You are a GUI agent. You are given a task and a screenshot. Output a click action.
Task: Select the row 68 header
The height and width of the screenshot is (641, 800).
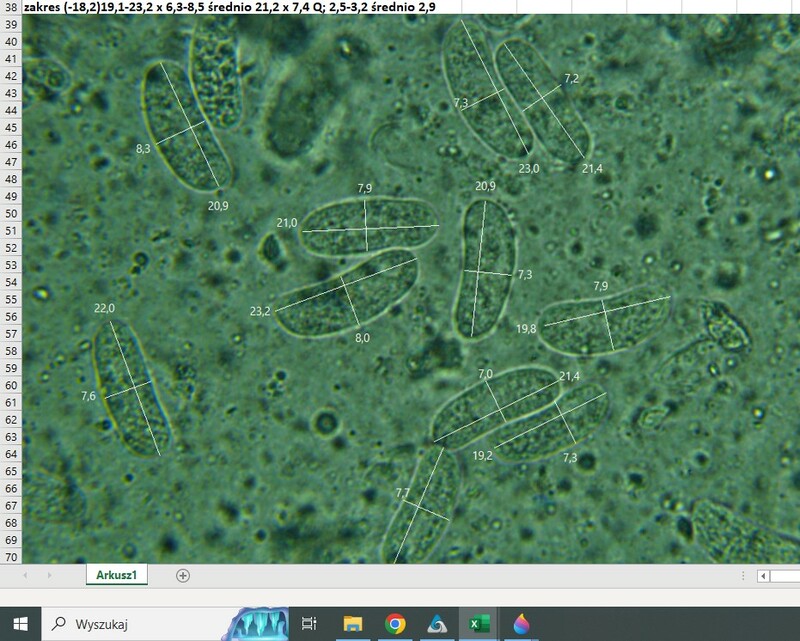(x=11, y=523)
